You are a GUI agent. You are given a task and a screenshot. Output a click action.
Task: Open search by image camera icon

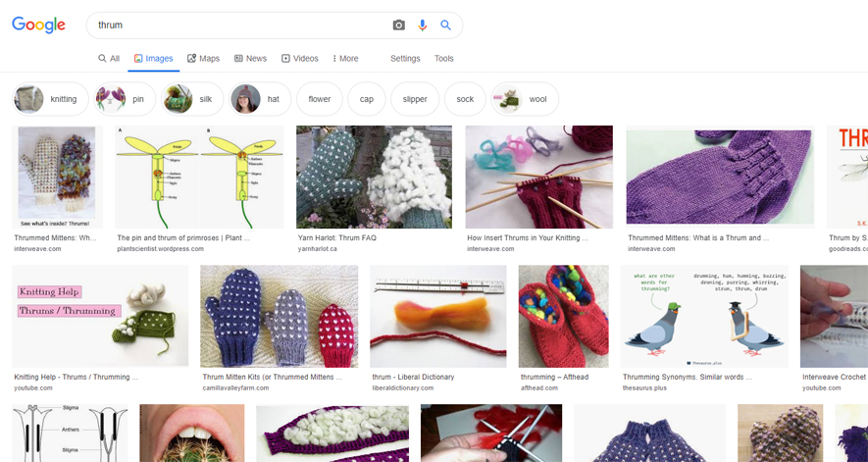point(398,25)
